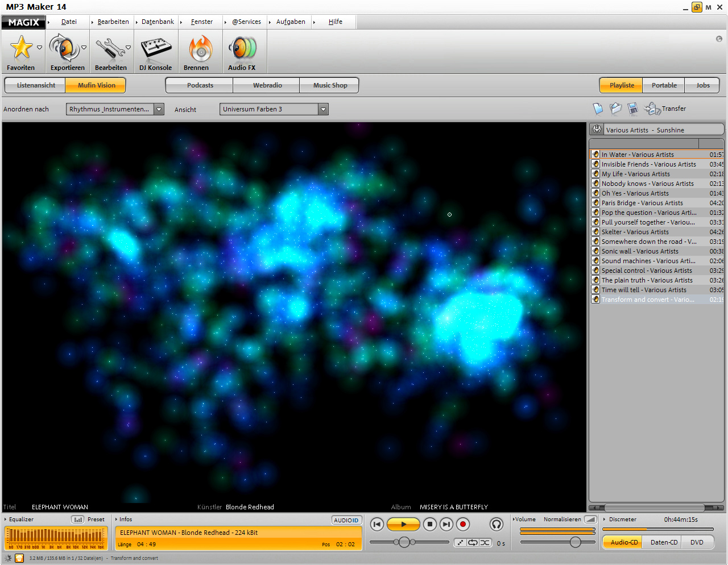Open the DJ Konsole mixer
The height and width of the screenshot is (565, 728).
point(156,48)
